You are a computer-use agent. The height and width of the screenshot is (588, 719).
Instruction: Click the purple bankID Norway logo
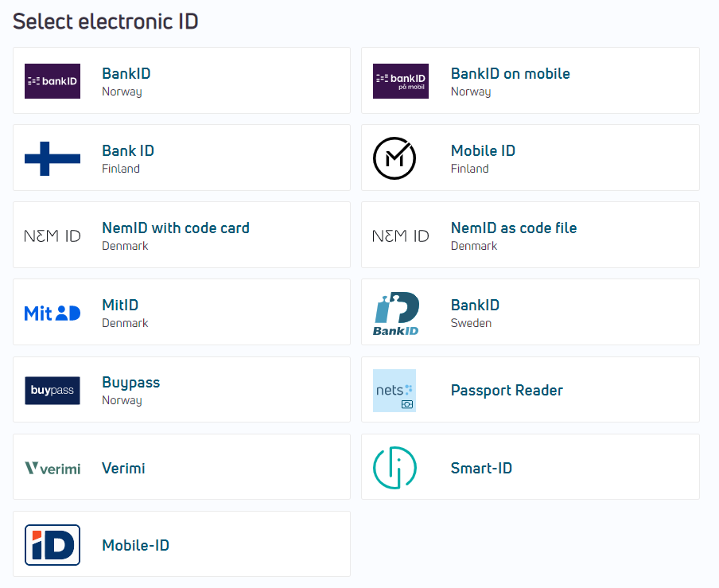point(52,80)
